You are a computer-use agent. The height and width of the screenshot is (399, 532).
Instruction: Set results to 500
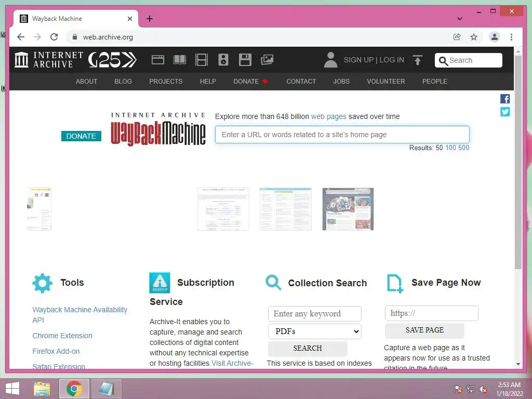pos(463,148)
